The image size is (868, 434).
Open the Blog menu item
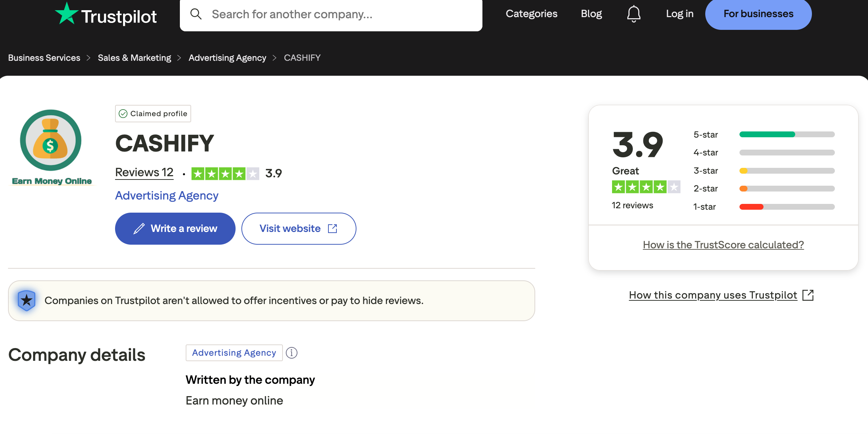[591, 14]
